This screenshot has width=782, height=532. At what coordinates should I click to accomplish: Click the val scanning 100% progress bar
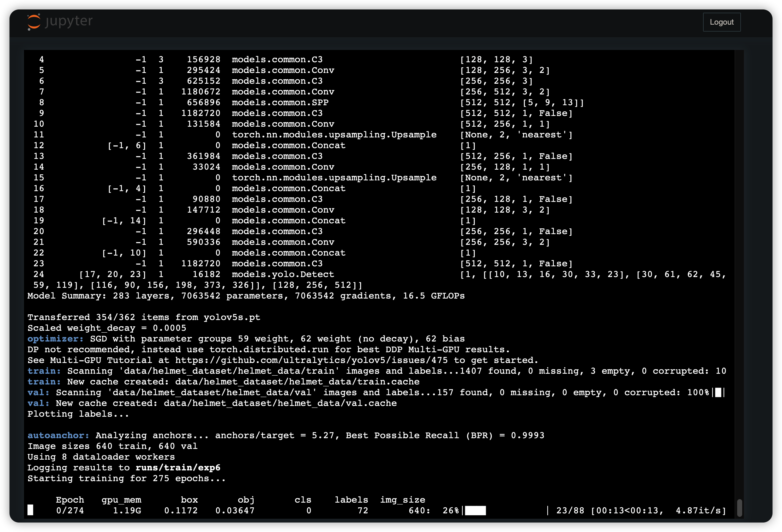tap(719, 392)
